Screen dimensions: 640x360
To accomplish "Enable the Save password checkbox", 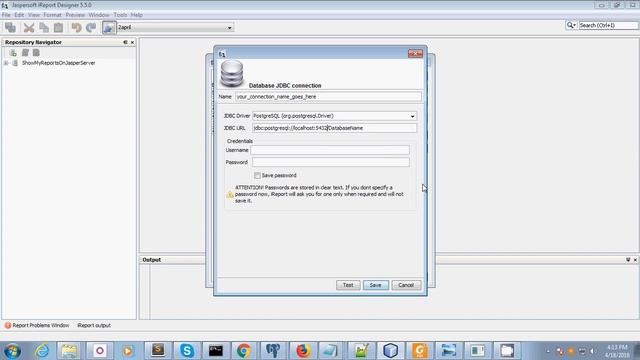I will coord(257,176).
